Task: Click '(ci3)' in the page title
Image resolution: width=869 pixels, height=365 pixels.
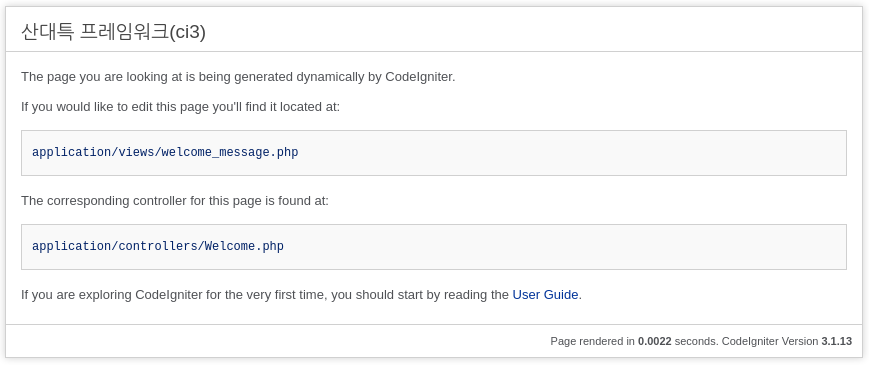Action: tap(187, 32)
